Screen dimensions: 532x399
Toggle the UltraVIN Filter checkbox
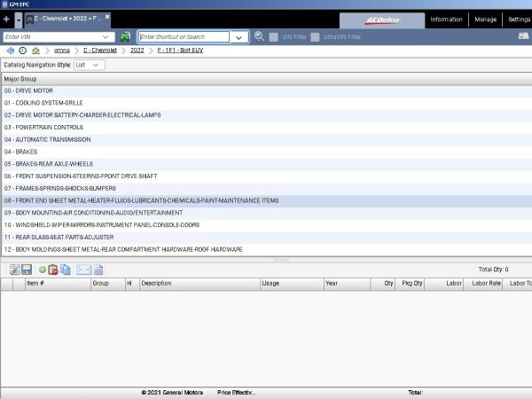[315, 37]
